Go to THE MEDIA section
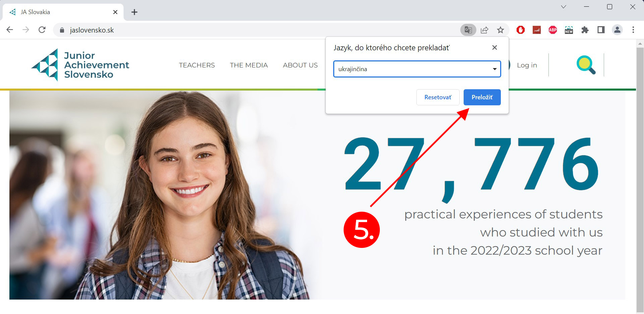Screen dimensions: 644x314 click(x=249, y=65)
